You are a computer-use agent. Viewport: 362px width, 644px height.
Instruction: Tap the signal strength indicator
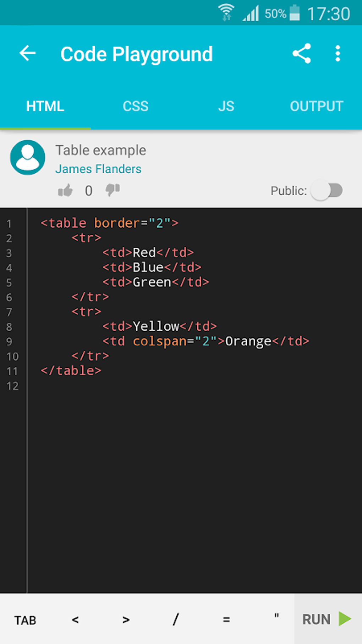(x=252, y=13)
